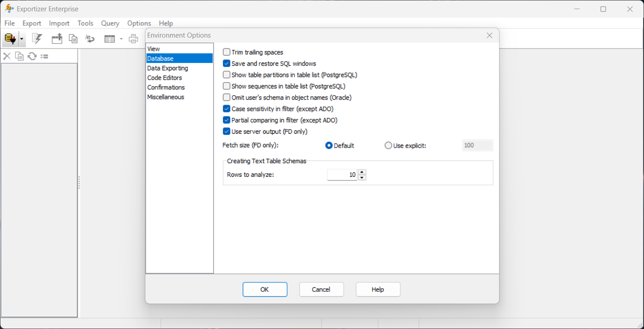The image size is (644, 329).
Task: Click the X delete icon in side panel
Action: pos(7,56)
